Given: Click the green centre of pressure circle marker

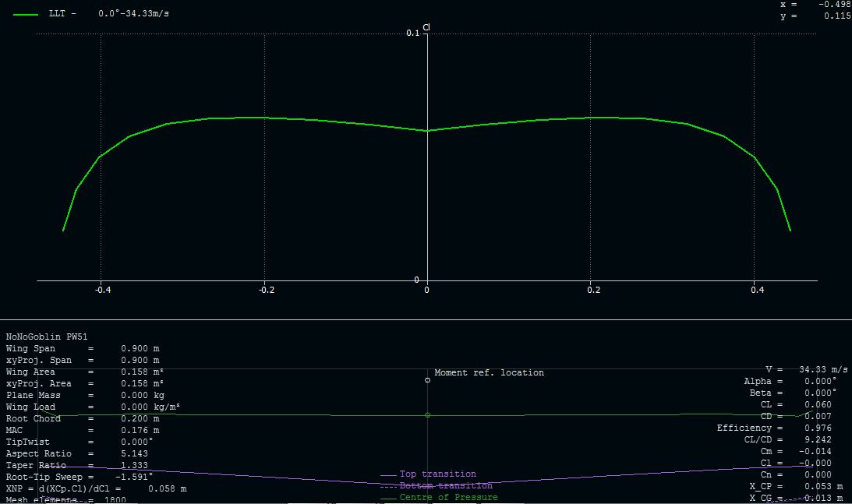Looking at the screenshot, I should [x=428, y=415].
